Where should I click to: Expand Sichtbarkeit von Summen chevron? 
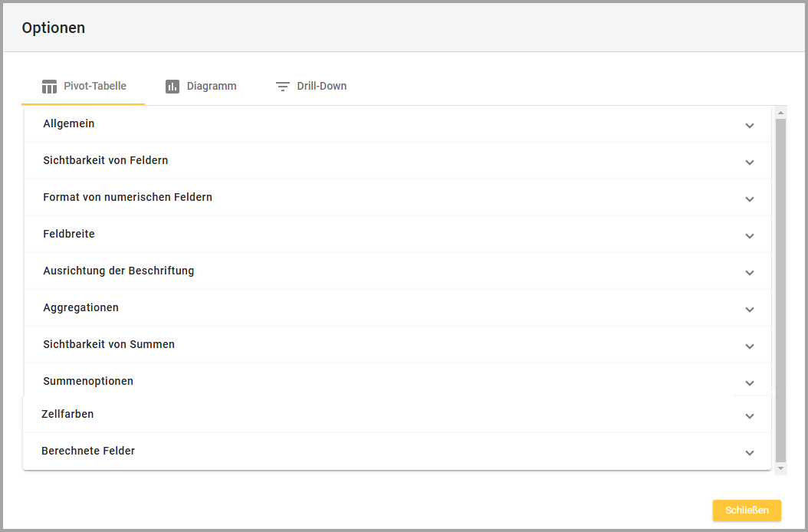749,346
